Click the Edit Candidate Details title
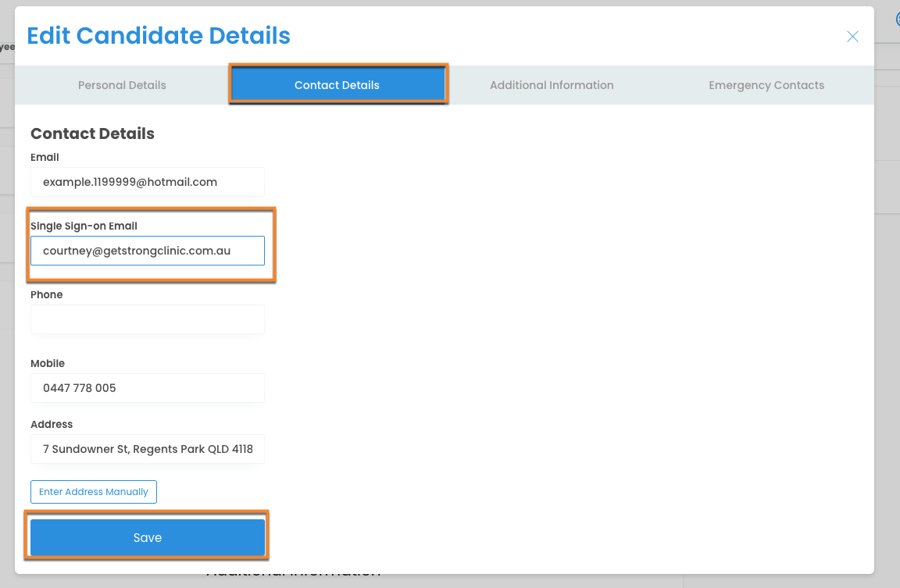 pyautogui.click(x=159, y=36)
